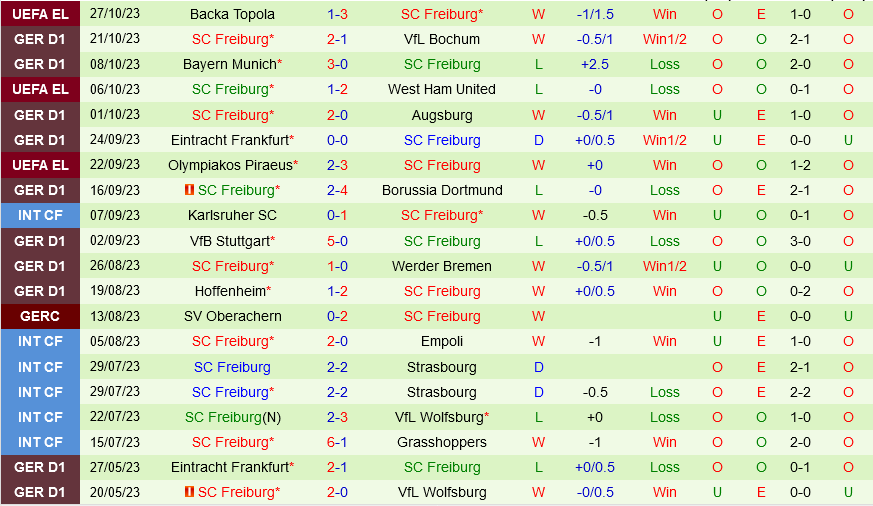Click the 2-4 score of the Dortmund match
The height and width of the screenshot is (506, 873).
(x=337, y=190)
